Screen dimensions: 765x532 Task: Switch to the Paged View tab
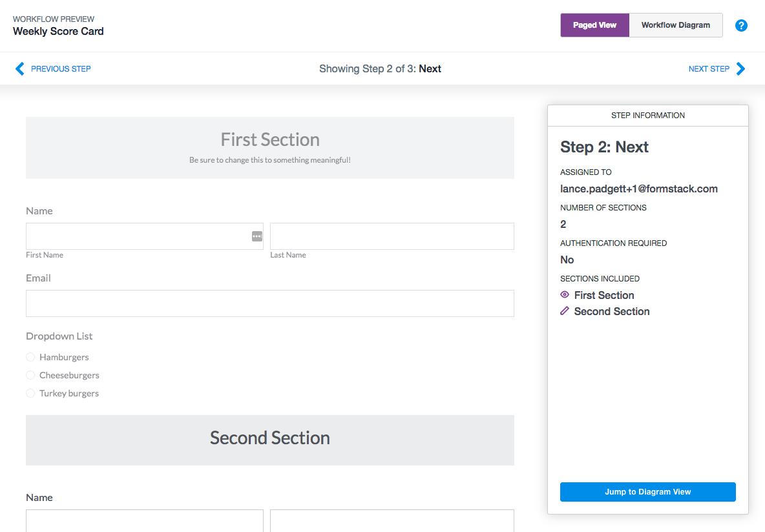coord(594,25)
